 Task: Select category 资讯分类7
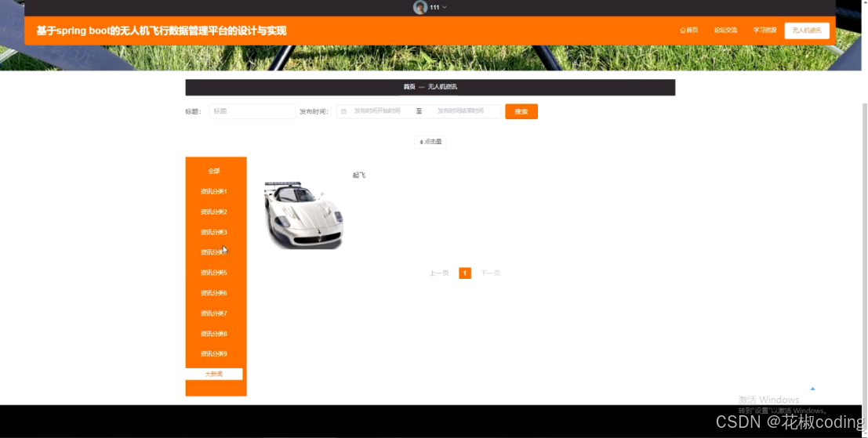click(x=214, y=313)
